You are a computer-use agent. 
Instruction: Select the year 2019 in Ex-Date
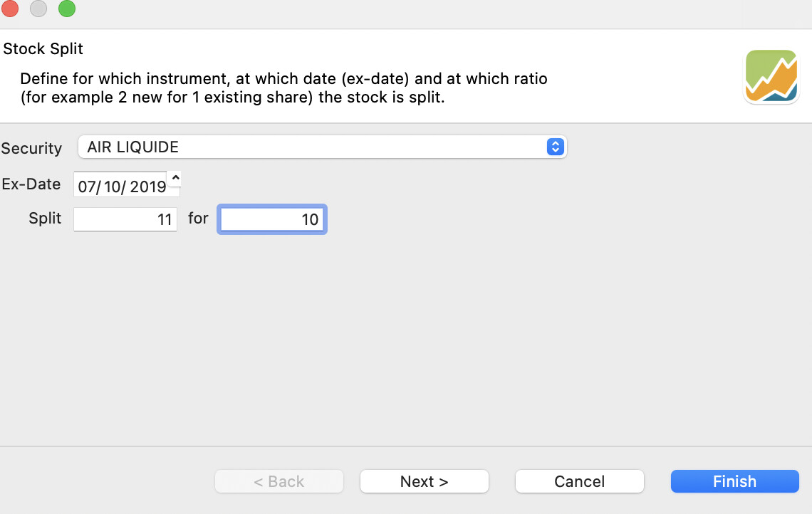pos(147,187)
